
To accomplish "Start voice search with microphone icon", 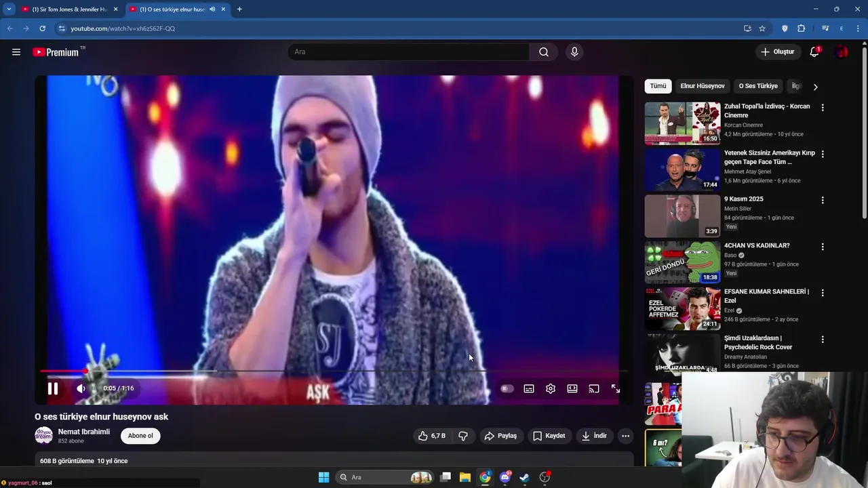I will (x=574, y=52).
